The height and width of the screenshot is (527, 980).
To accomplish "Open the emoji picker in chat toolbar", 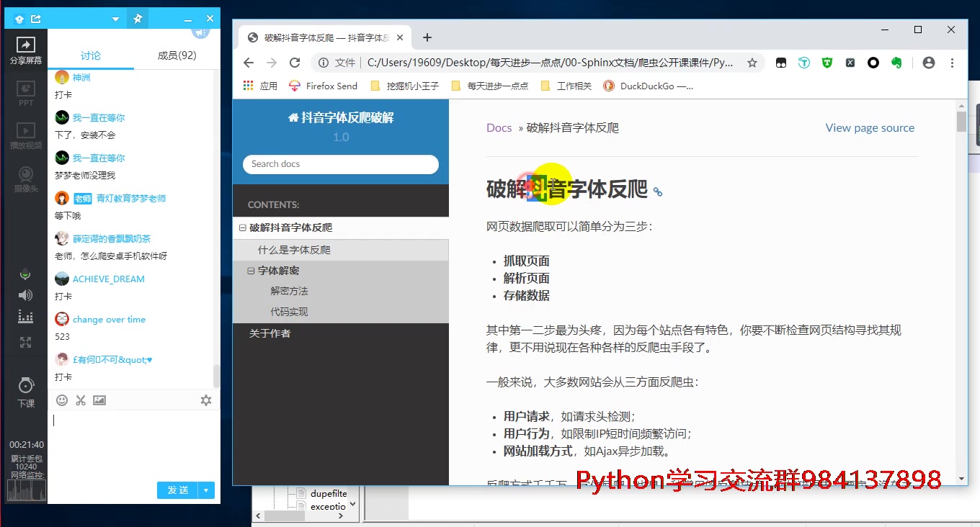I will 61,400.
